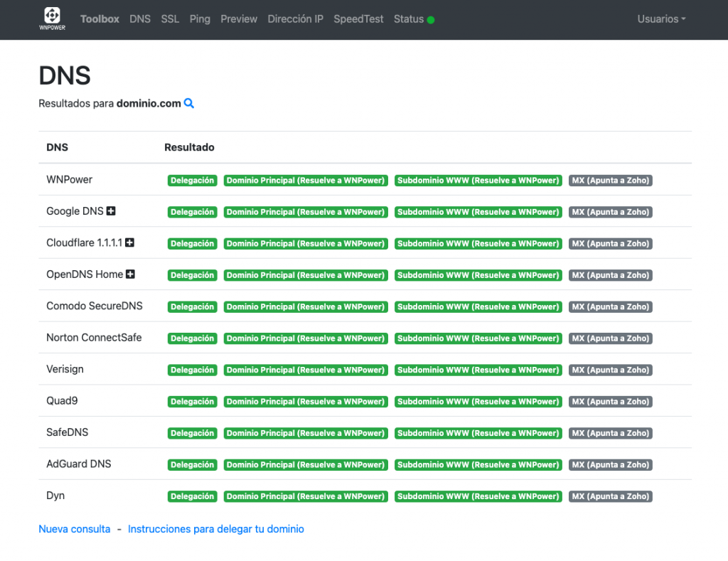728x561 pixels.
Task: Click the DNS column header
Action: pos(57,147)
